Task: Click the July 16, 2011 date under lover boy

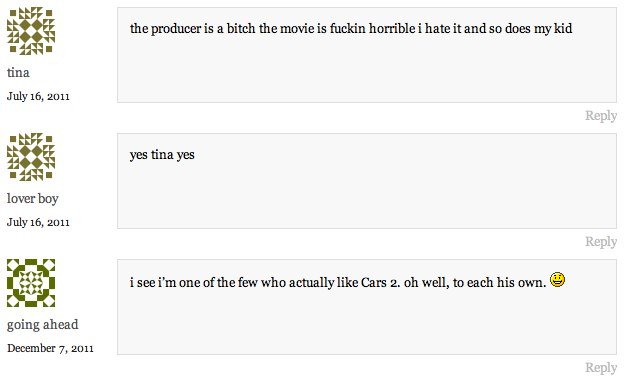Action: [x=38, y=222]
